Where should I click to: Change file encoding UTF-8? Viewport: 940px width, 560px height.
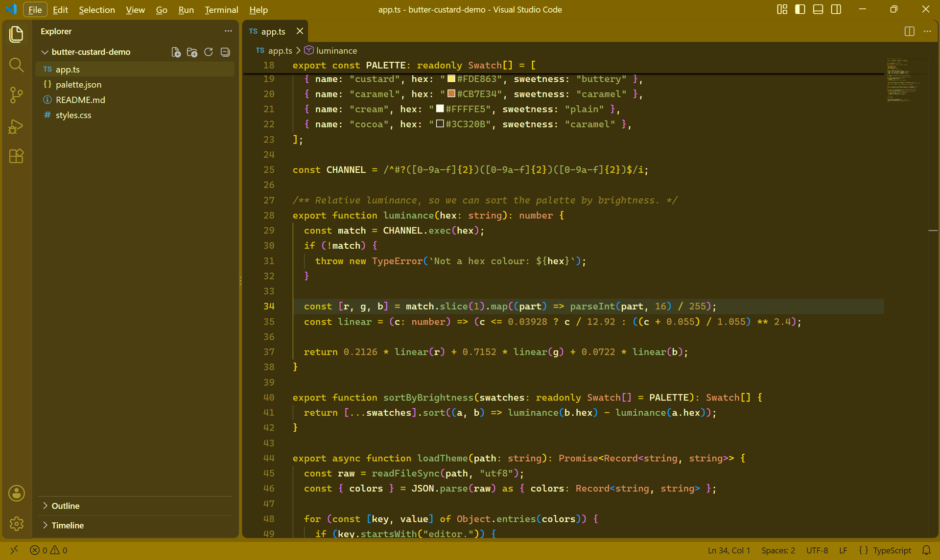(x=817, y=550)
